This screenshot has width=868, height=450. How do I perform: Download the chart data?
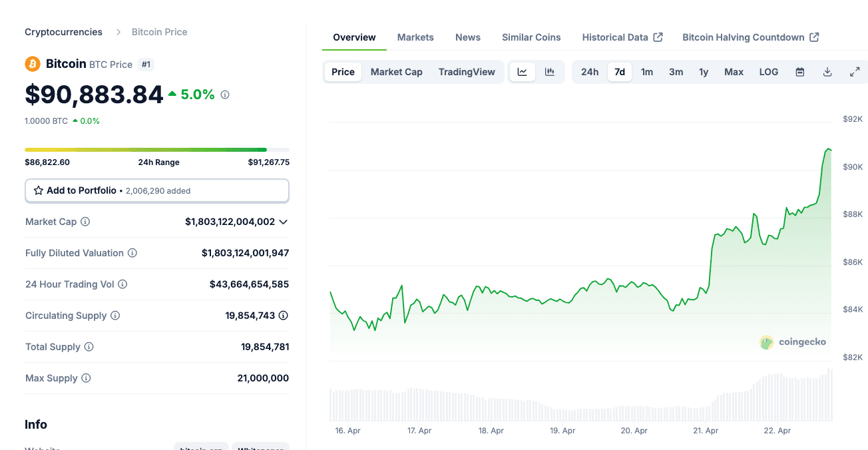tap(827, 72)
